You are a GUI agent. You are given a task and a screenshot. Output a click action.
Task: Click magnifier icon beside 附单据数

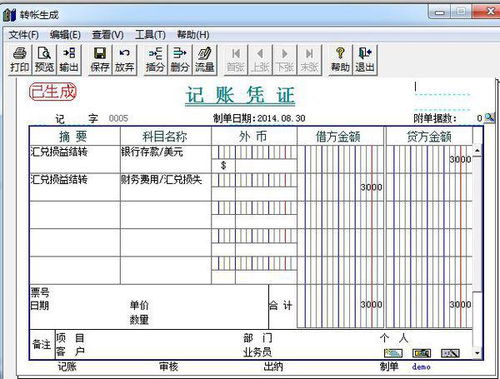tap(489, 118)
